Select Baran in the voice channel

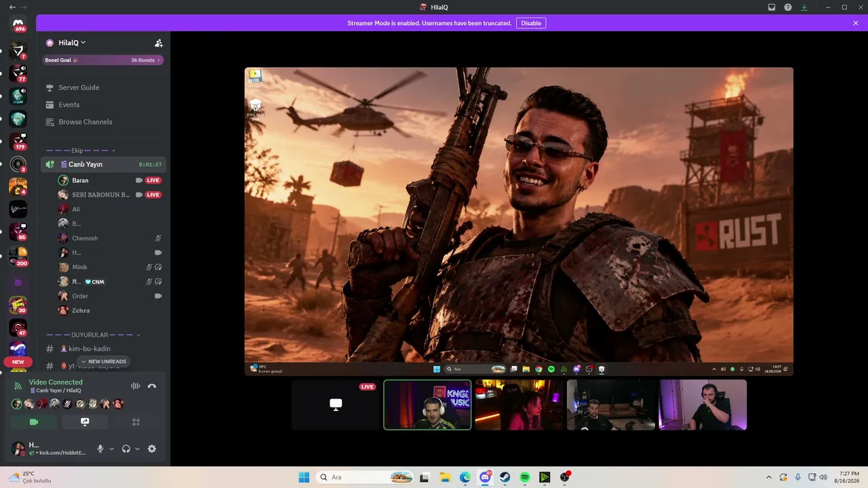point(111,180)
